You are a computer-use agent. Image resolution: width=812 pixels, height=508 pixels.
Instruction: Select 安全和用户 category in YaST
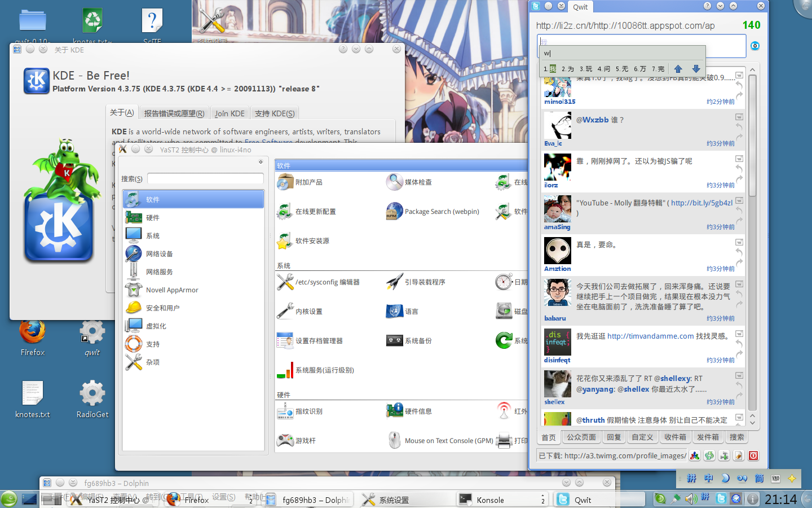(193, 308)
